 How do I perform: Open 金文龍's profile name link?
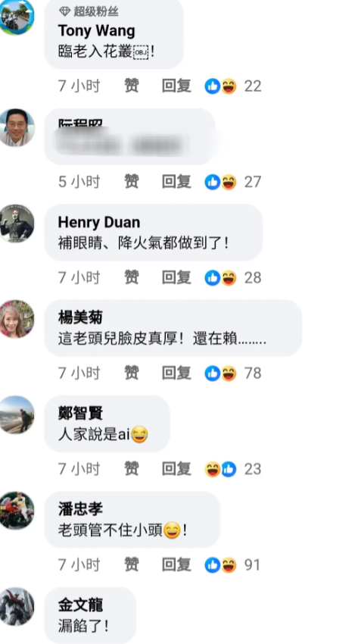(80, 605)
